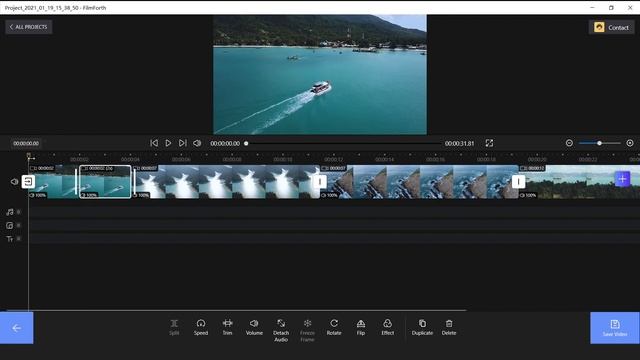Click Detach Audio tool

pyautogui.click(x=281, y=330)
